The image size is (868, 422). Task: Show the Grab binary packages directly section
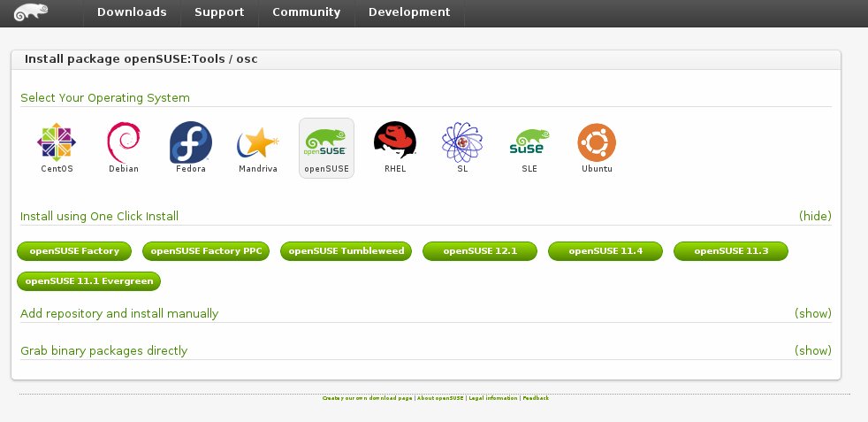(x=812, y=350)
